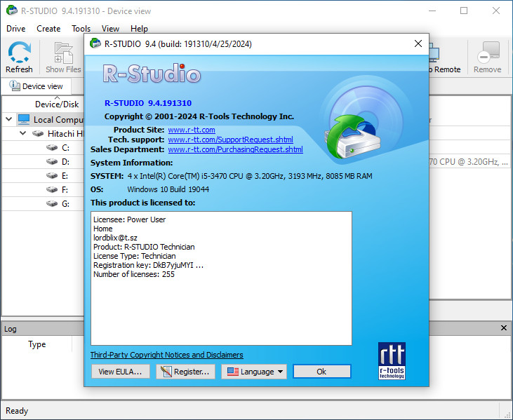Viewport: 513px width, 420px height.
Task: Click the Device/Disk column header
Action: 57,104
